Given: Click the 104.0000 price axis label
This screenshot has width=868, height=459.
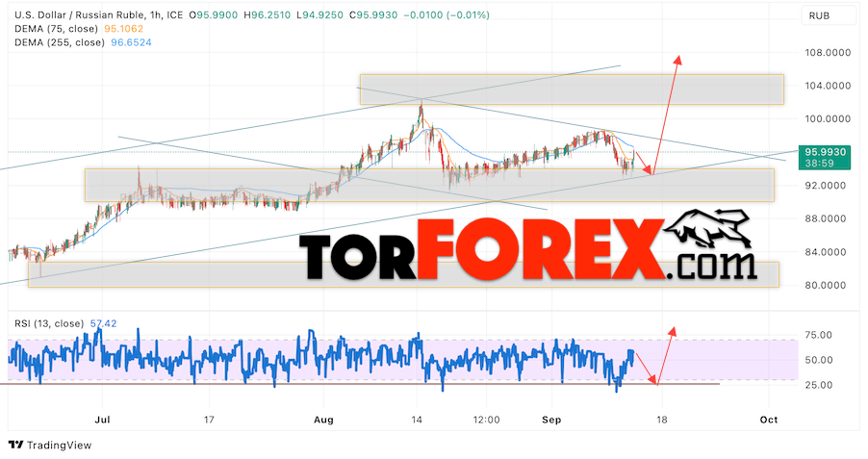Looking at the screenshot, I should pos(828,86).
